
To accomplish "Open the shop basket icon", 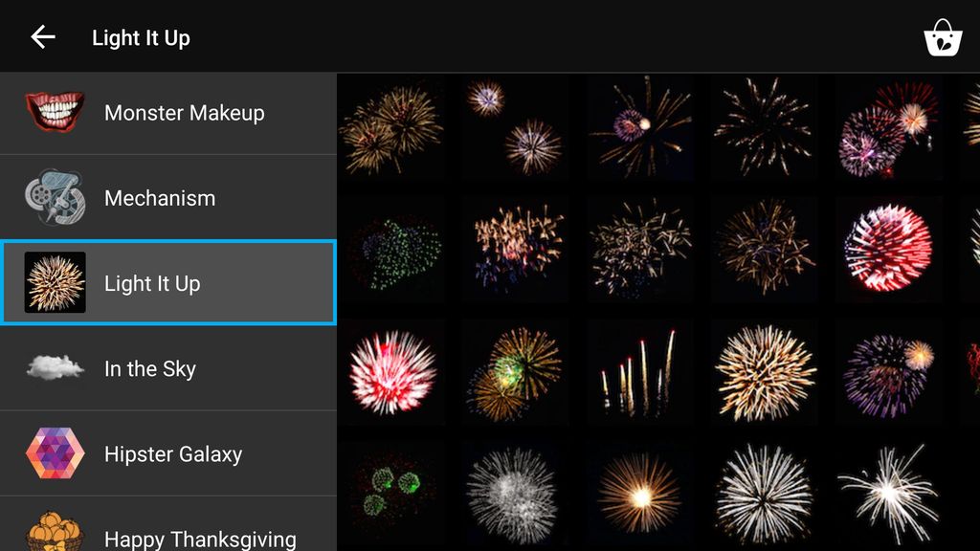I will (943, 37).
